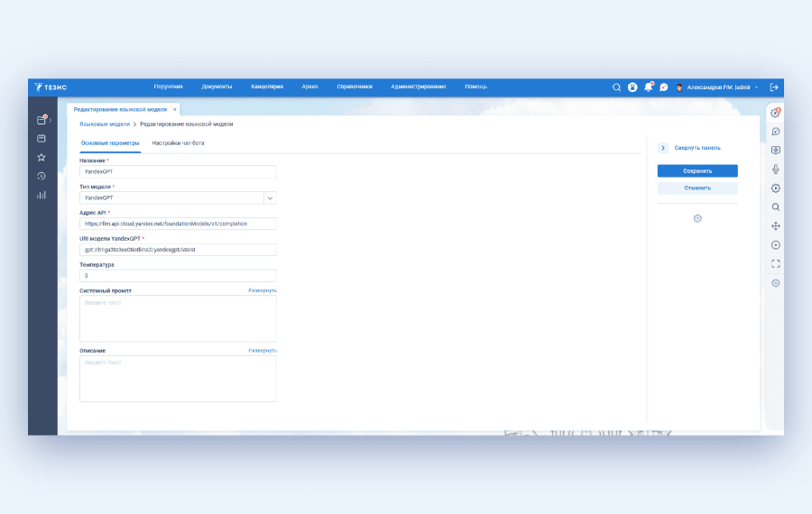Open the Документы menu
The width and height of the screenshot is (812, 514).
(x=217, y=87)
